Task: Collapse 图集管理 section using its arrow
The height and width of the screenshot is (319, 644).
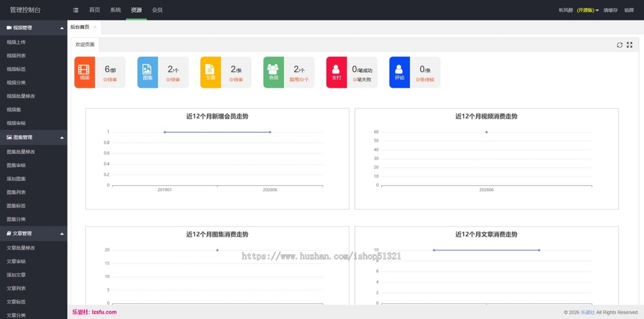Action: (62, 138)
